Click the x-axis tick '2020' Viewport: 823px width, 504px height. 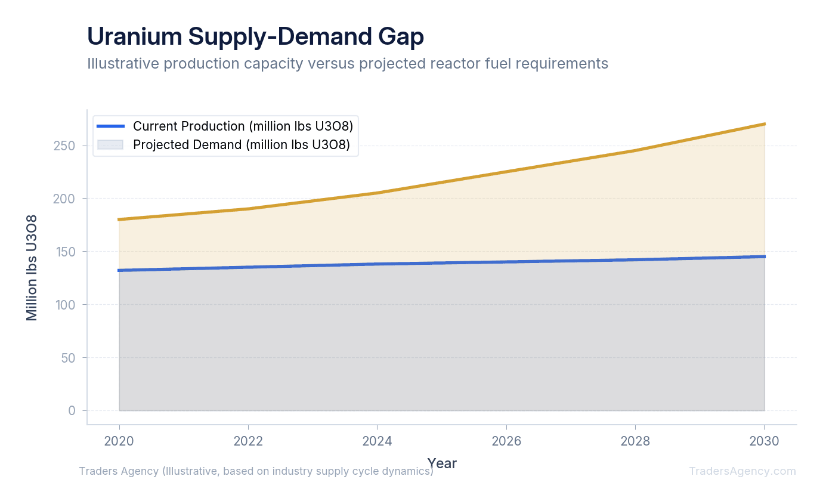pyautogui.click(x=119, y=441)
